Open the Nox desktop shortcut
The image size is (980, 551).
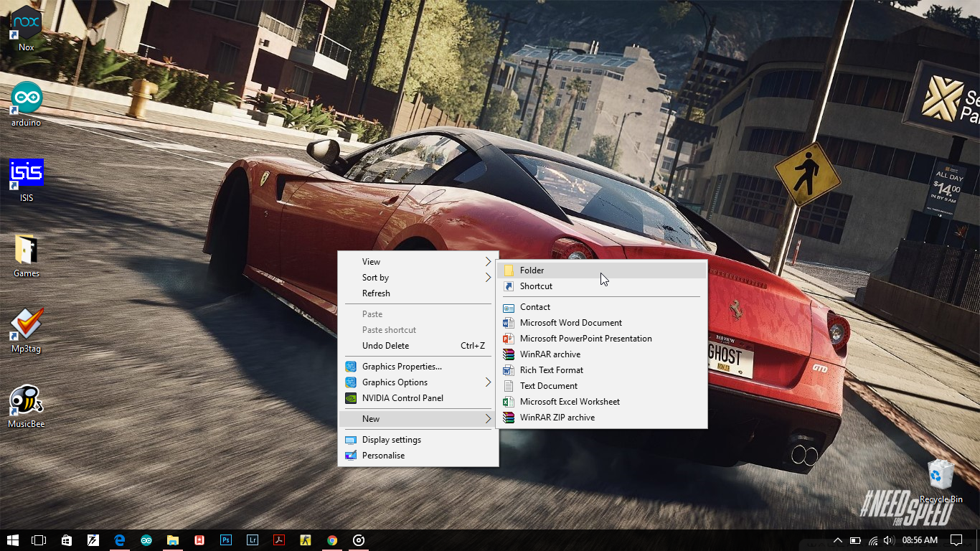(26, 29)
